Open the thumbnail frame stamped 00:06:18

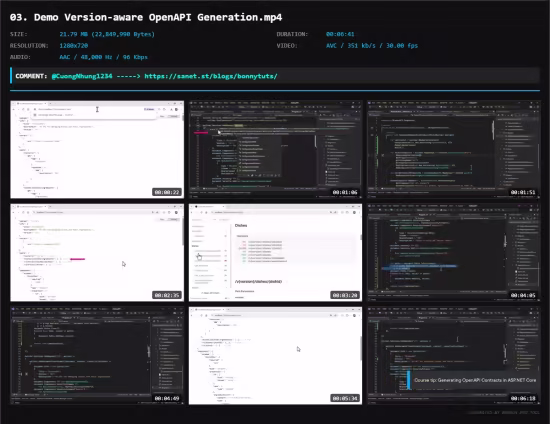coord(454,356)
